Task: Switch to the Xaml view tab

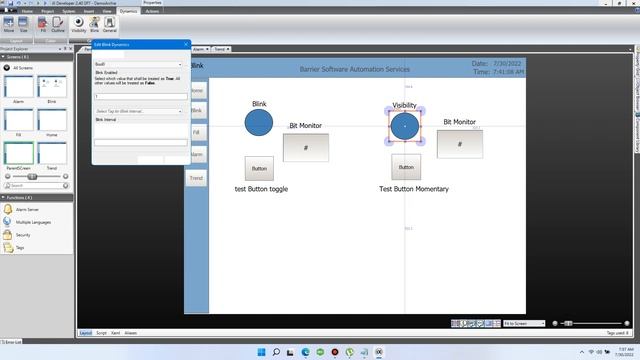Action: click(x=116, y=333)
